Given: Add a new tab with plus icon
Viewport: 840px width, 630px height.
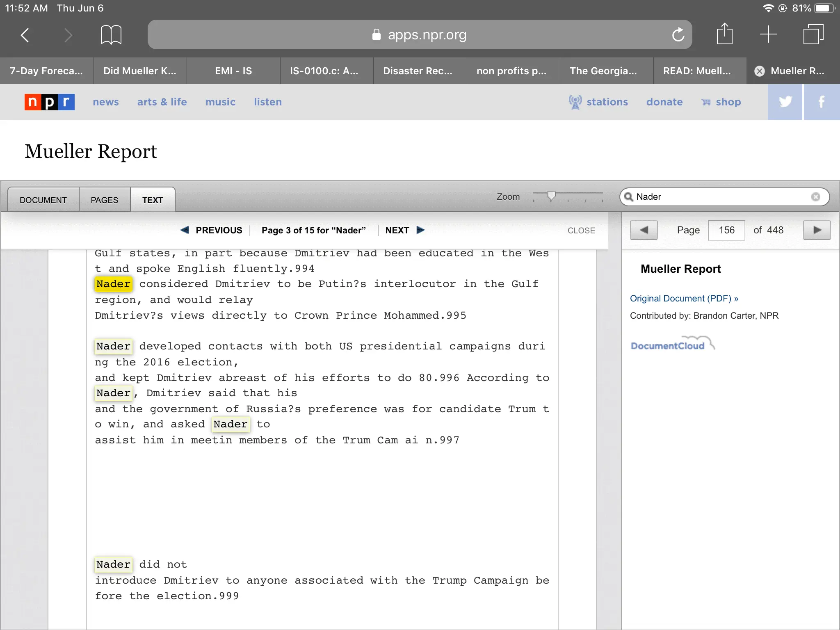Looking at the screenshot, I should point(768,34).
